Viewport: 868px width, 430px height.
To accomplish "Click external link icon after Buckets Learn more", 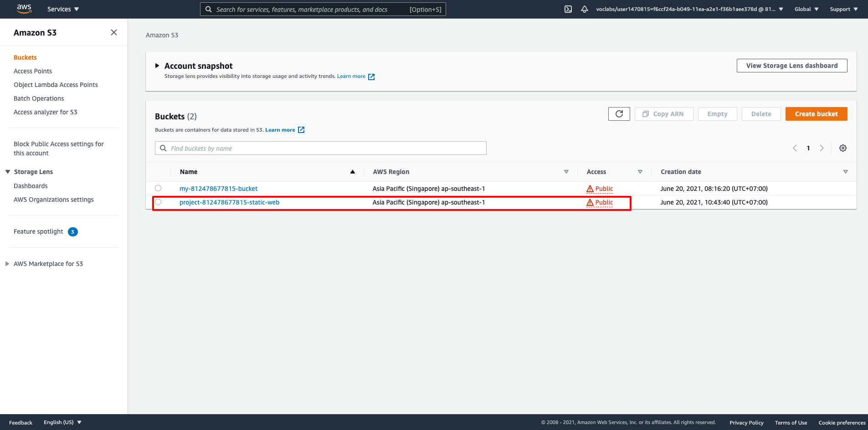I will (x=301, y=130).
